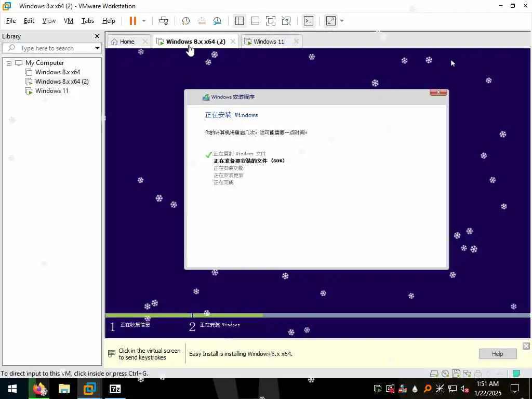Image resolution: width=532 pixels, height=399 pixels.
Task: Toggle Unity mode icon in toolbar
Action: pyautogui.click(x=286, y=21)
